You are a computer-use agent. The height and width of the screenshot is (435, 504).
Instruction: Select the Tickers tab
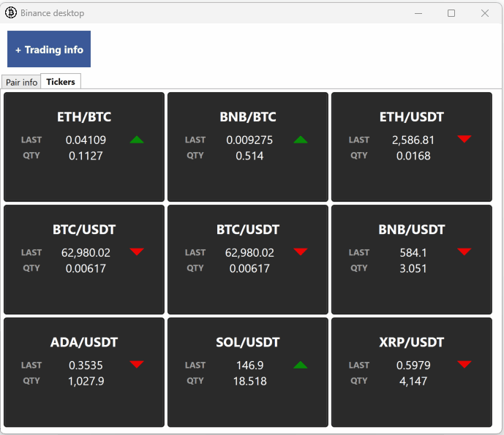pyautogui.click(x=61, y=82)
